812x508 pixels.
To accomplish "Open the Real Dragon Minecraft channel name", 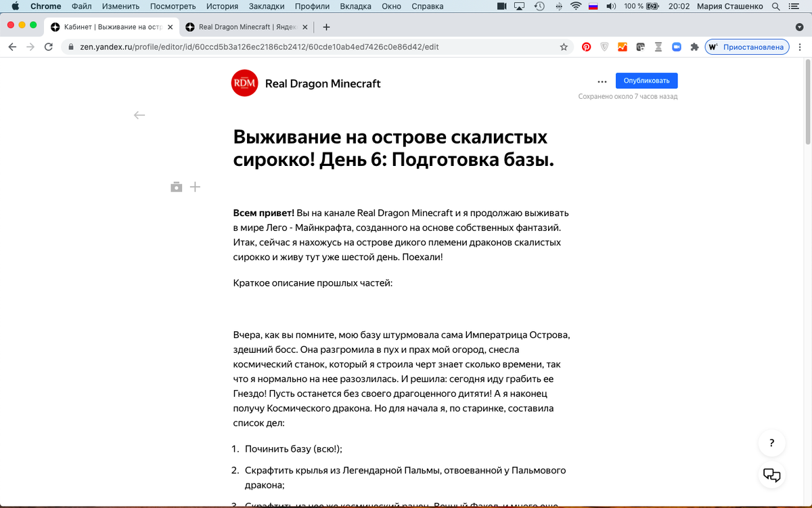I will (323, 84).
